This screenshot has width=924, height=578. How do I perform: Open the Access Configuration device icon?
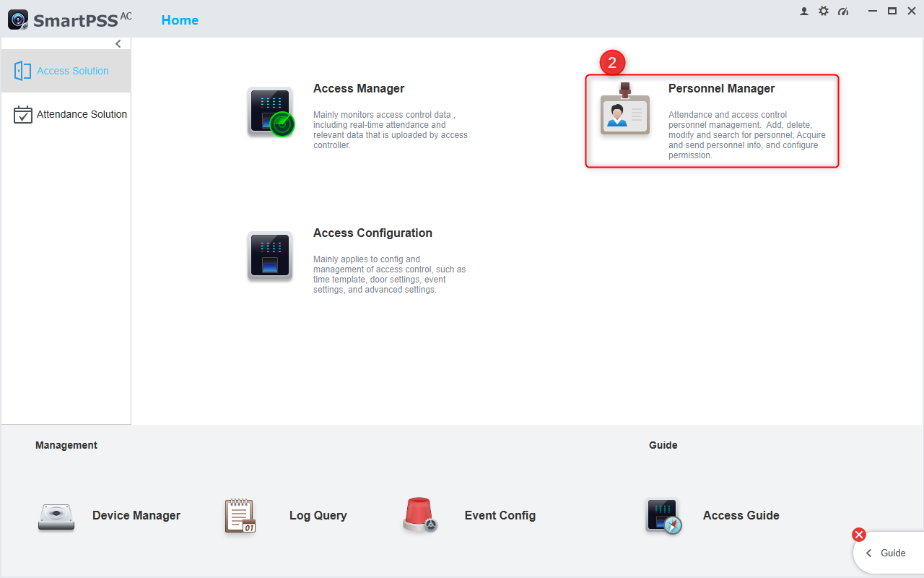tap(270, 256)
